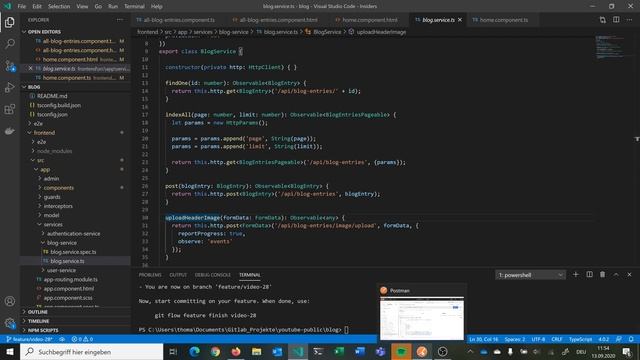The width and height of the screenshot is (640, 360).
Task: Open the Search view in activity bar
Action: [x=10, y=44]
